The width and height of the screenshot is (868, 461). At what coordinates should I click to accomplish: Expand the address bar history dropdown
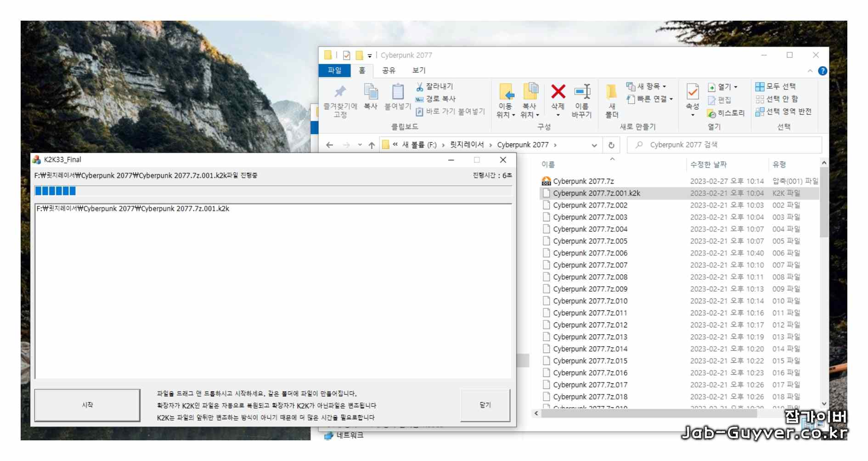[594, 145]
